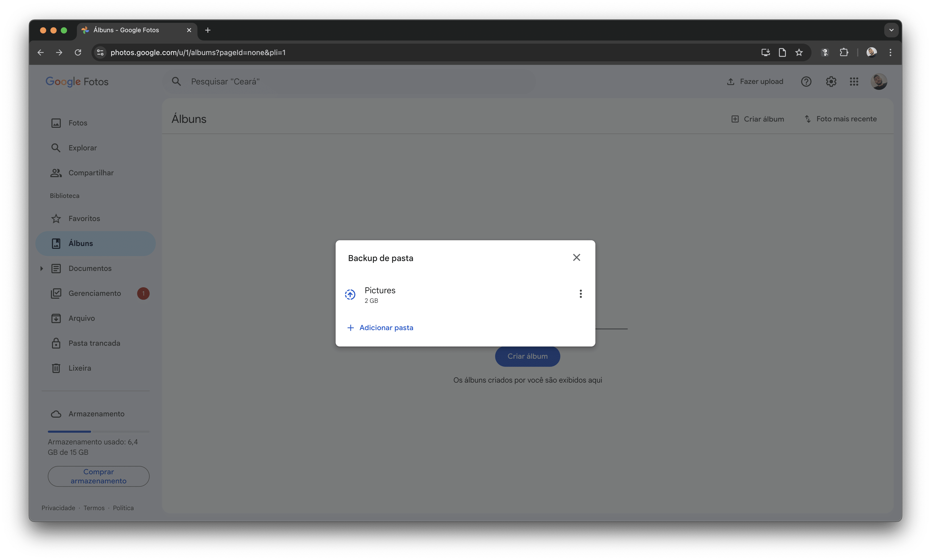Open Fotos in the sidebar
Image resolution: width=931 pixels, height=560 pixels.
coord(96,123)
